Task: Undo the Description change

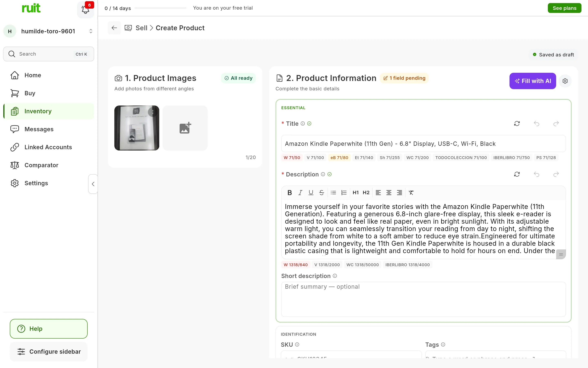Action: click(x=537, y=174)
